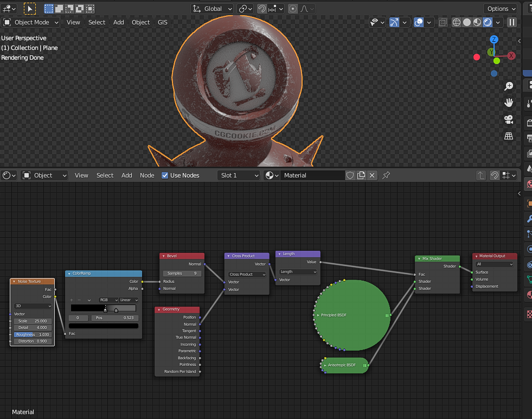Open viewport Add menu
Image resolution: width=532 pixels, height=419 pixels.
pos(118,22)
